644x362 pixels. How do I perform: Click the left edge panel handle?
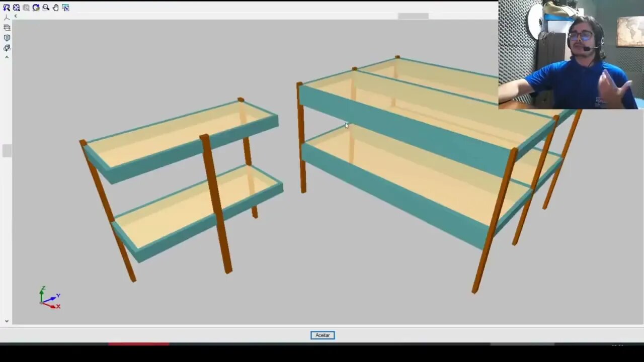click(x=6, y=150)
